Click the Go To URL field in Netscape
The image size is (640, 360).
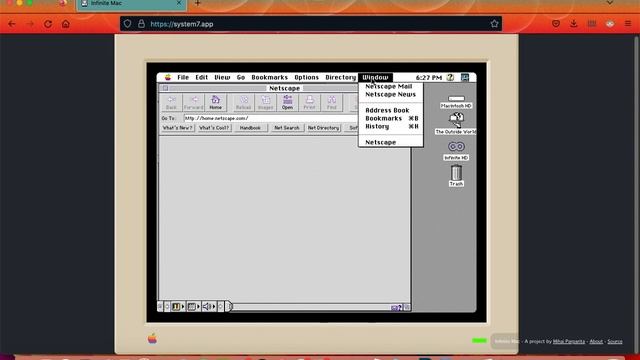point(271,118)
